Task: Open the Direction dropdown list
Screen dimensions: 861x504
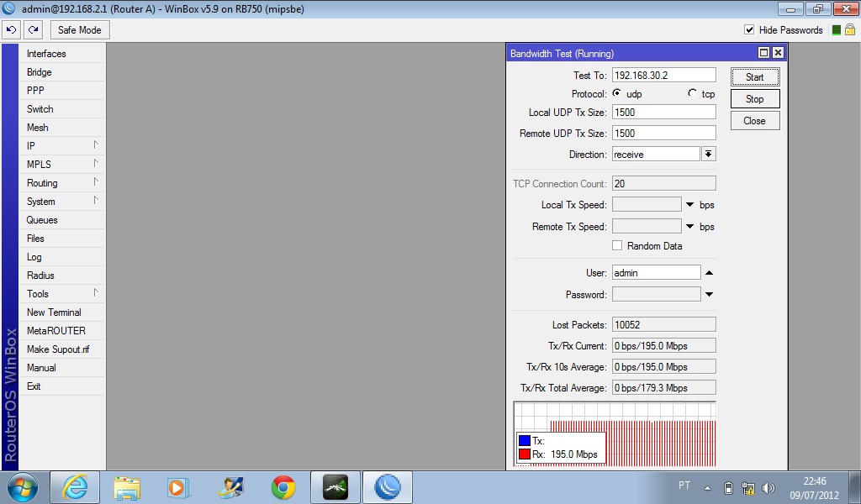Action: [x=709, y=155]
